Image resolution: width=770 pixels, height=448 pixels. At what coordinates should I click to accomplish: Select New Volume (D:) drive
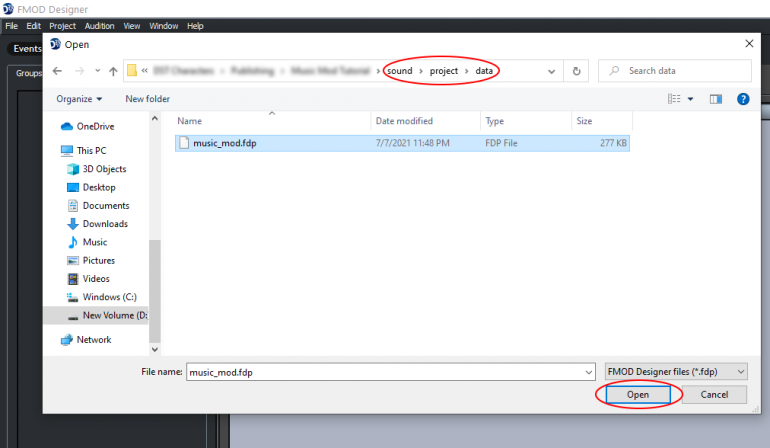tap(96, 315)
